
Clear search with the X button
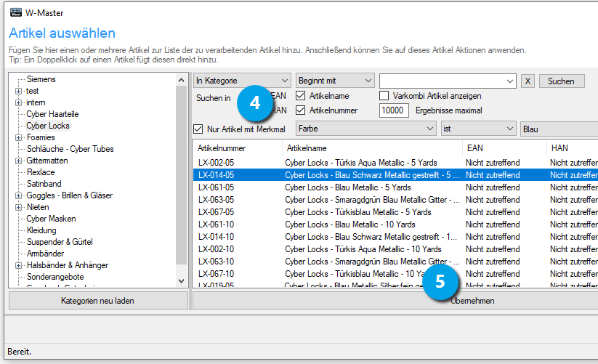pyautogui.click(x=528, y=81)
